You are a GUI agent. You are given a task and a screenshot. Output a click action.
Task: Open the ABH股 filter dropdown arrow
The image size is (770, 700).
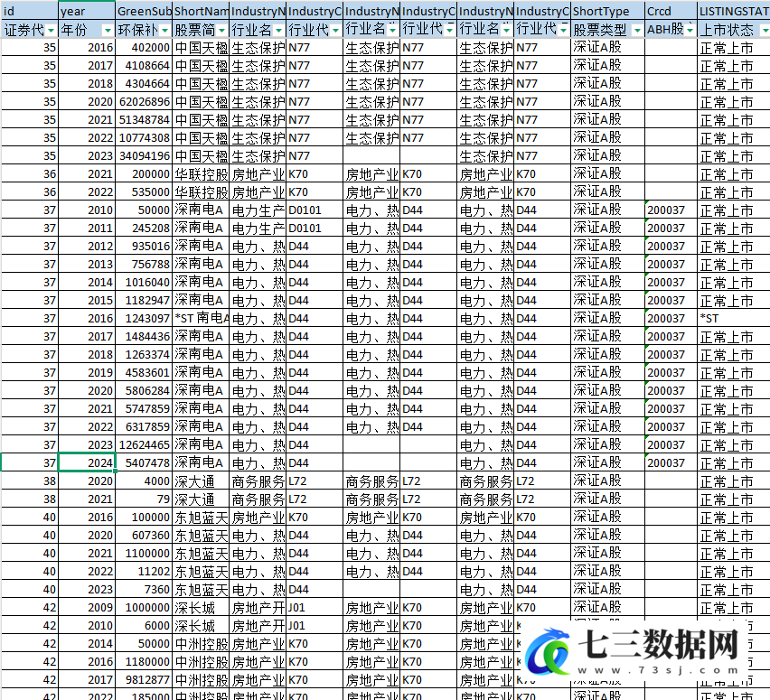tap(690, 31)
